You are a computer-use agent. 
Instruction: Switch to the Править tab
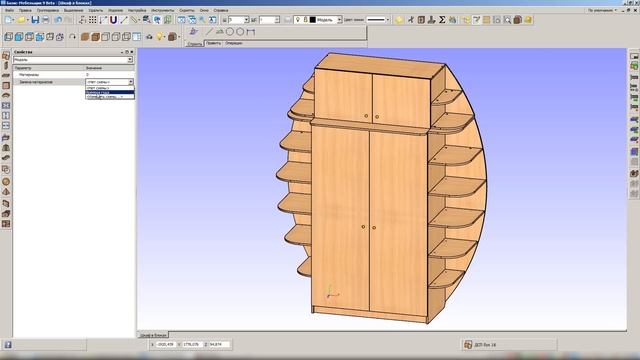tap(213, 43)
